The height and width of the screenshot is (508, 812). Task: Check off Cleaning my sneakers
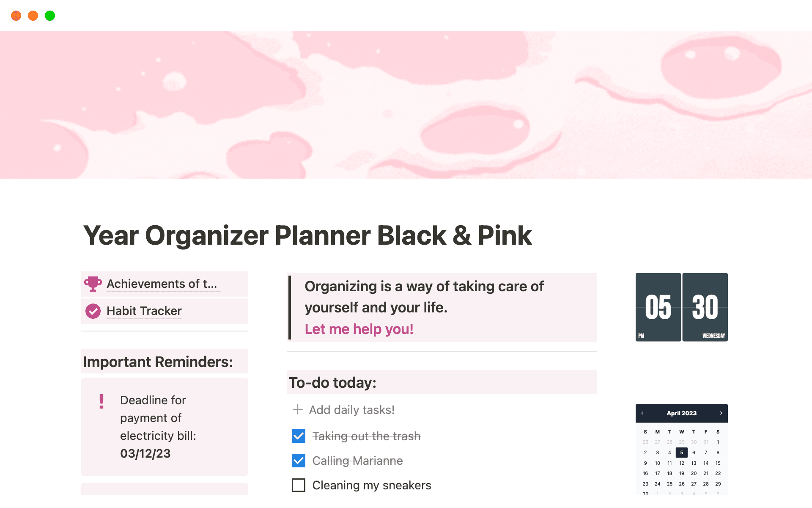[299, 485]
